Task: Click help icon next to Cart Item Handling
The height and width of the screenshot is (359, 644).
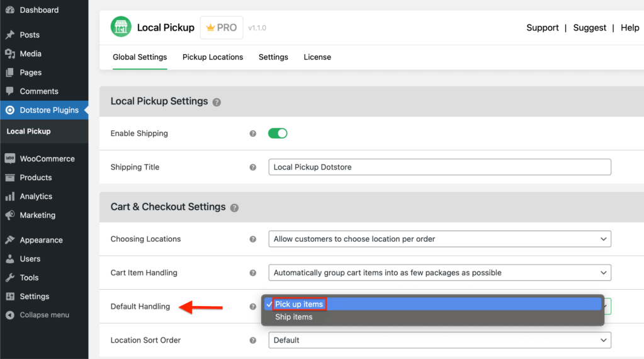Action: coord(253,273)
